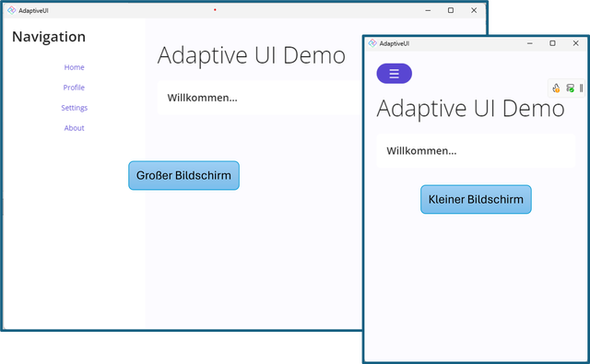
Task: Click the 'Navigation' heading in the sidebar
Action: click(x=49, y=37)
